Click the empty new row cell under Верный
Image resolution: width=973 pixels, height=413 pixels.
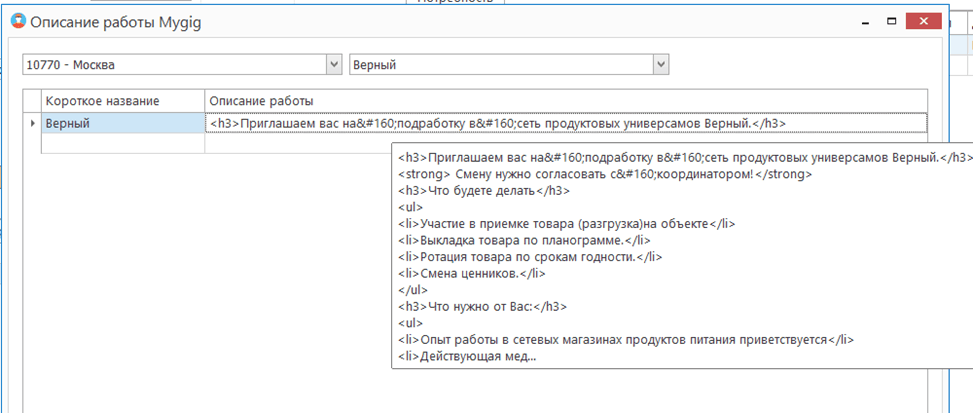coord(123,143)
